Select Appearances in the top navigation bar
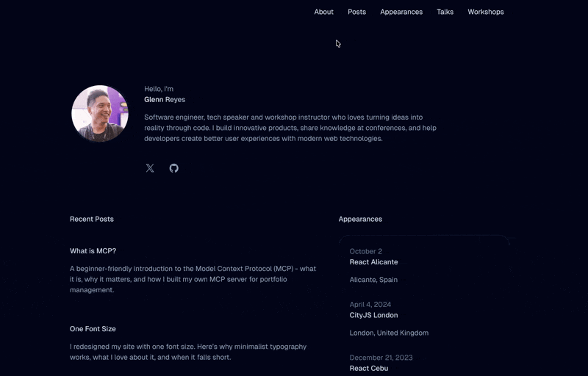The image size is (588, 376). point(401,12)
